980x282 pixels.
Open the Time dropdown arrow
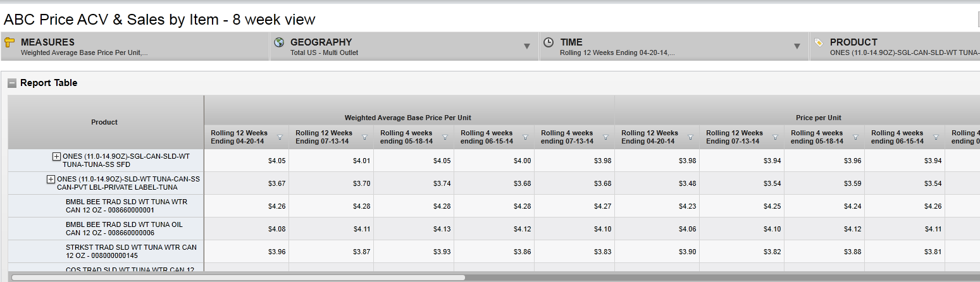click(796, 46)
